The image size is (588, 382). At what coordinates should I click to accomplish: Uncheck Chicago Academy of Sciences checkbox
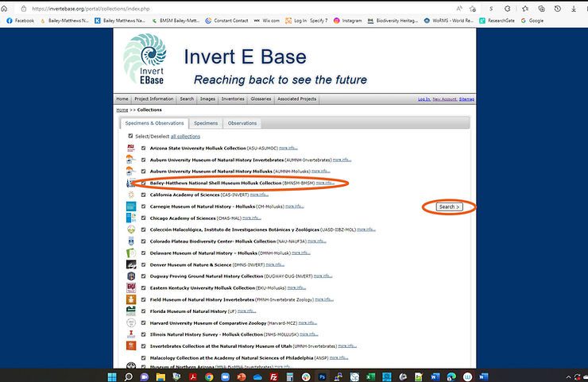tap(143, 218)
